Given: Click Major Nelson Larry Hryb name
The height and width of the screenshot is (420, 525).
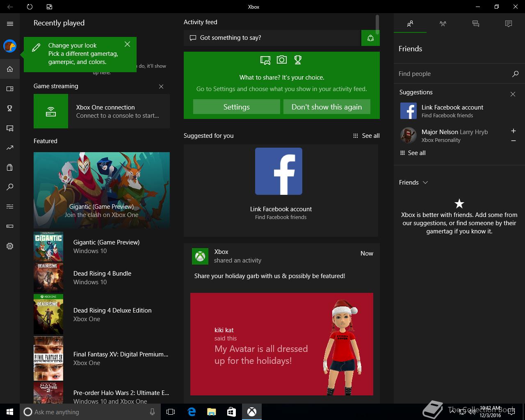Looking at the screenshot, I should [x=454, y=132].
